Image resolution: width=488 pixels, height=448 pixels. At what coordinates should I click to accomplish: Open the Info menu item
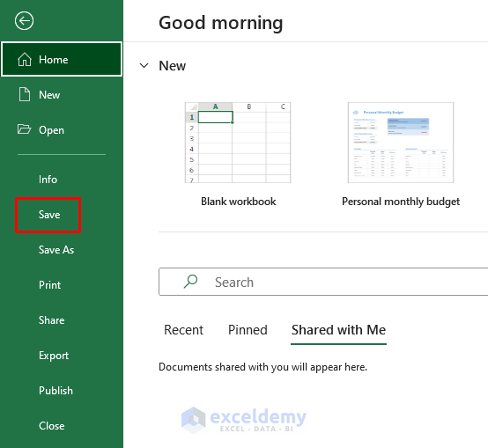click(48, 180)
